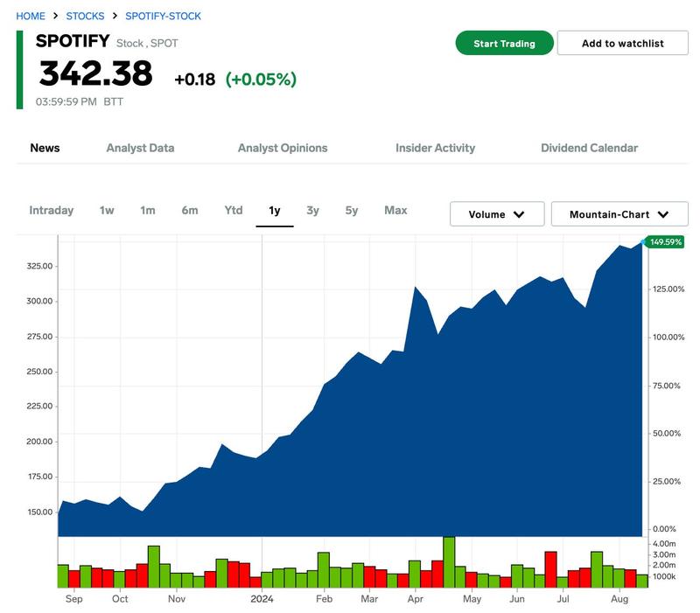Show the Max time range
The height and width of the screenshot is (613, 700).
point(395,210)
